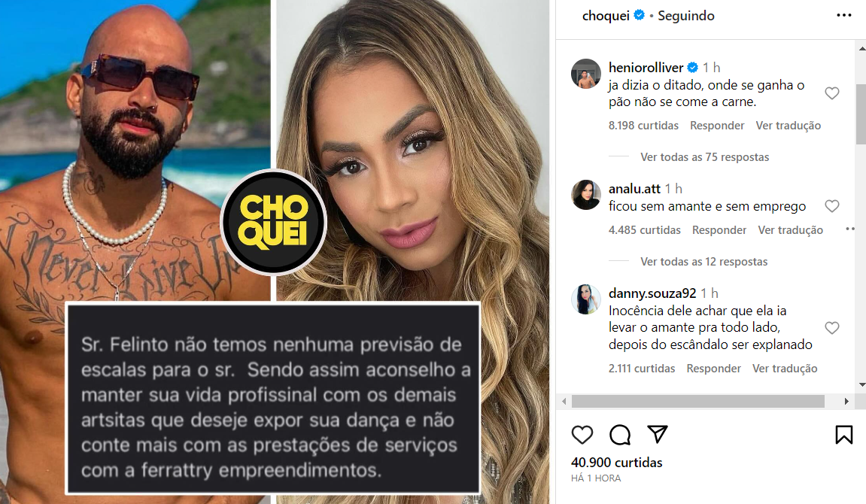
Task: View the 40.900 curtidas likes list
Action: click(x=616, y=463)
